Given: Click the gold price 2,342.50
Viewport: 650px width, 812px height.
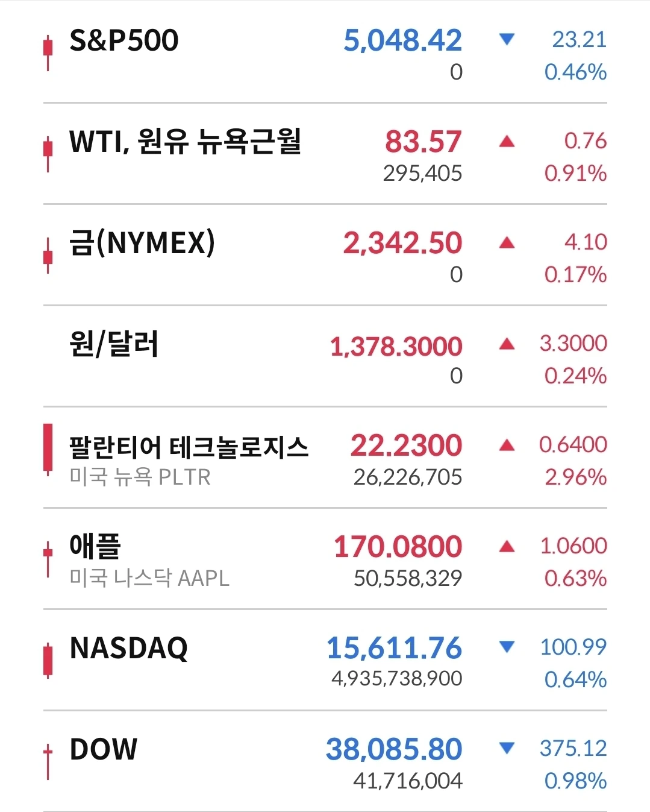Looking at the screenshot, I should click(x=402, y=243).
